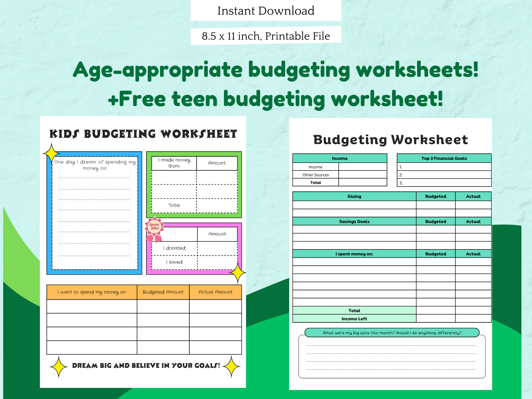Screen dimensions: 532x399
Task: Open the 'Giving' category section
Action: click(x=354, y=196)
